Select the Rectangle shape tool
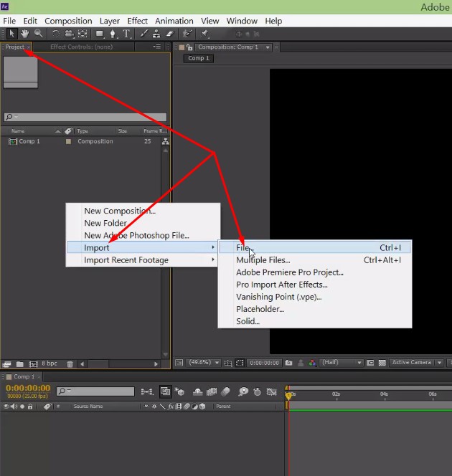The image size is (452, 476). 100,34
